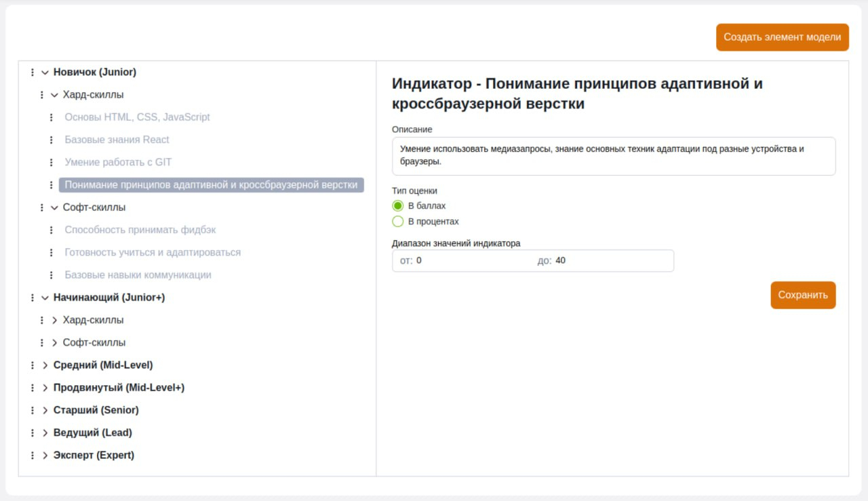Expand the Старший (Senior) chevron

[x=45, y=410]
